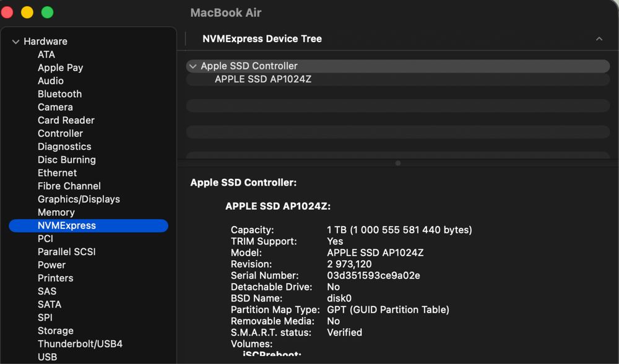Select Fibre Channel in the sidebar

69,186
